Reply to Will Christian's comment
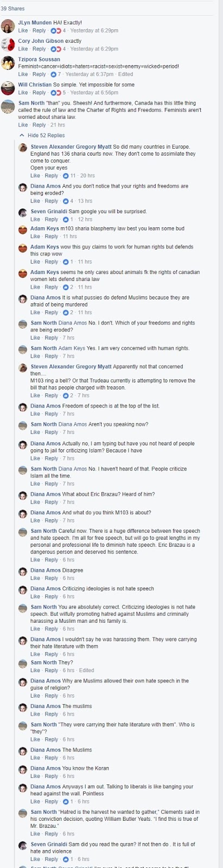The height and width of the screenshot is (868, 223). [39, 93]
